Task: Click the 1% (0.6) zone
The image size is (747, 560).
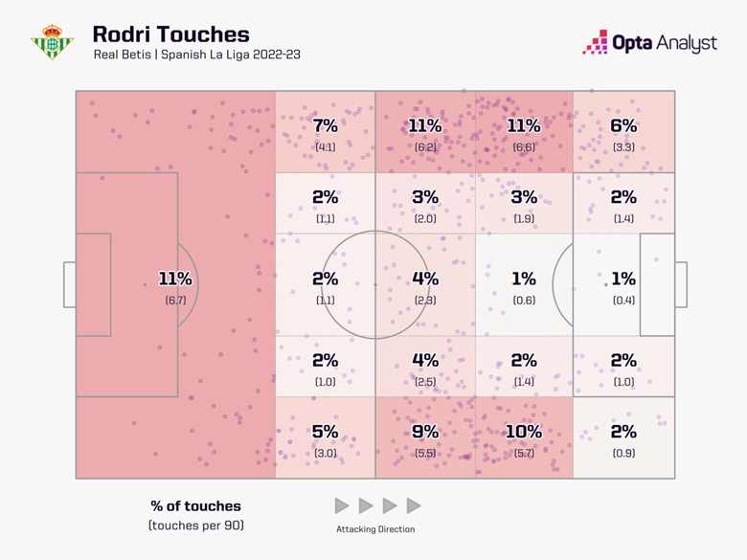Action: 524,285
